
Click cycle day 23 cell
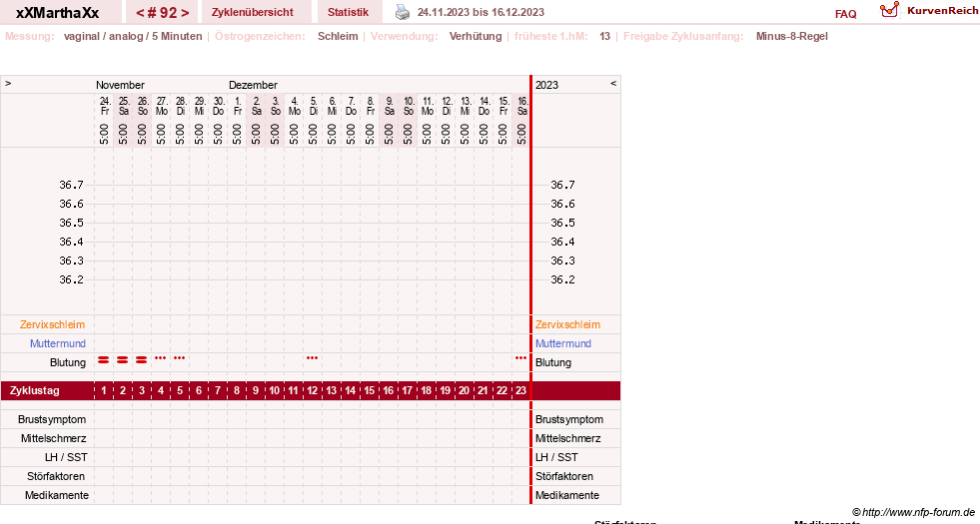(x=520, y=391)
